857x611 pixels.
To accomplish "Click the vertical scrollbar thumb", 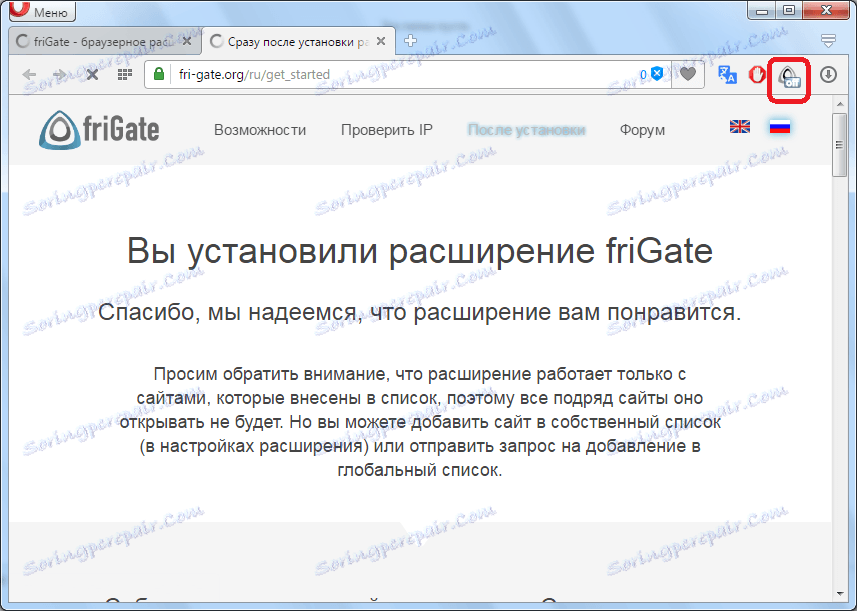I will tap(839, 145).
